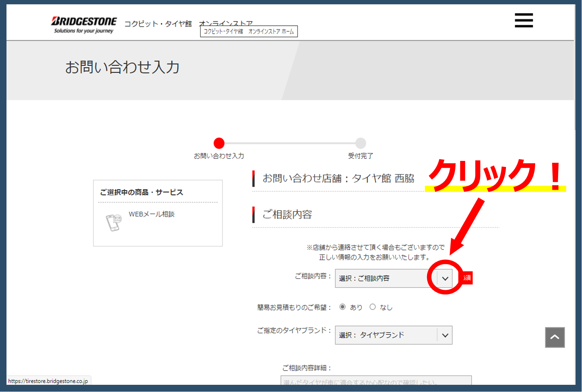Click the gray 受付完了 step circle

coord(360,143)
